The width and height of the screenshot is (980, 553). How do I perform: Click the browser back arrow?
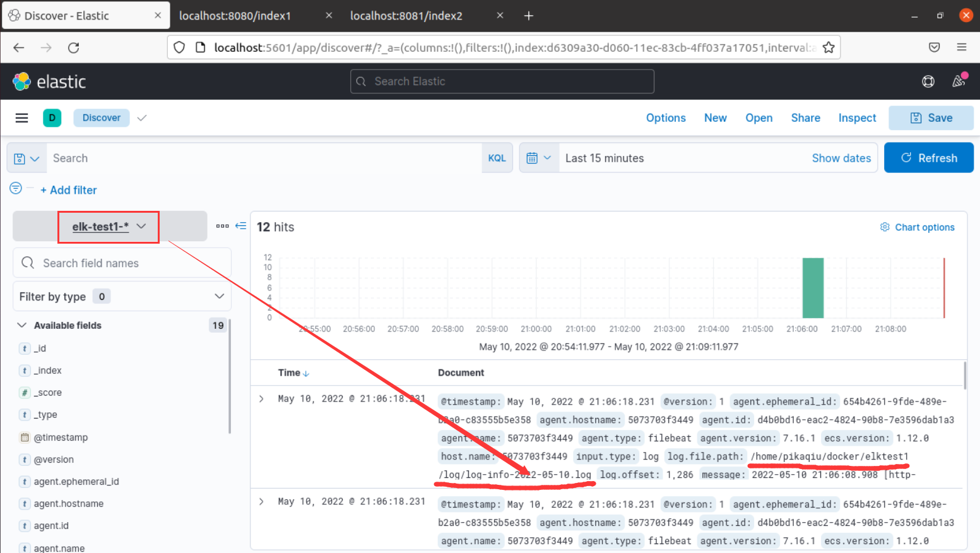(x=19, y=47)
